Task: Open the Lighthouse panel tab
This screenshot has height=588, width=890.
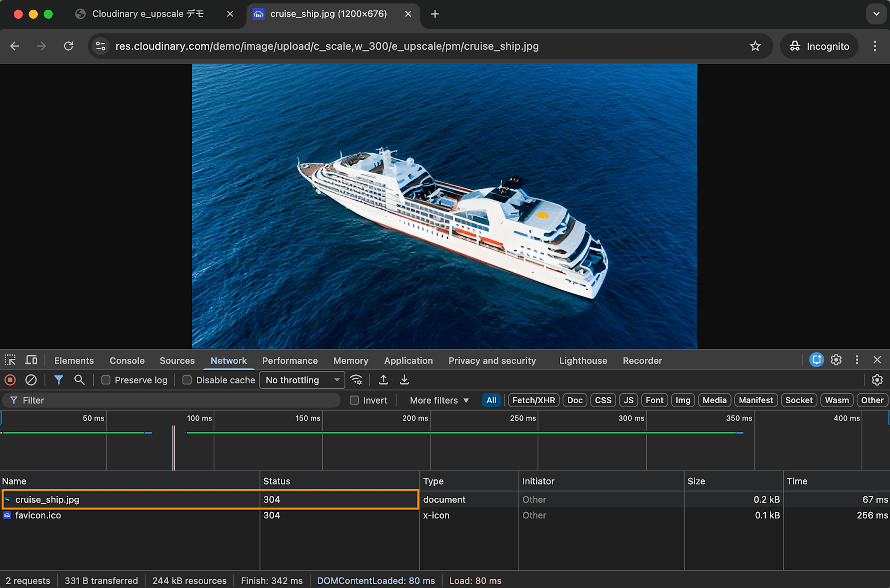Action: coord(583,360)
